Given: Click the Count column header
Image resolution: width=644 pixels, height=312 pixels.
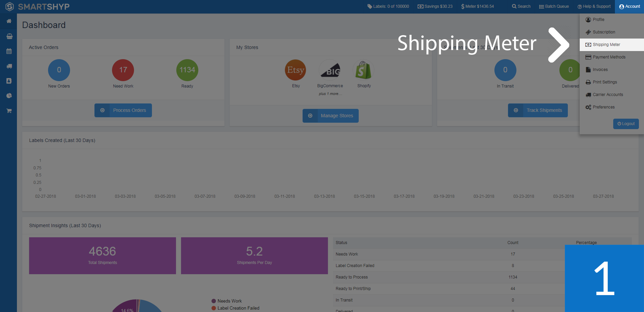Looking at the screenshot, I should [513, 243].
